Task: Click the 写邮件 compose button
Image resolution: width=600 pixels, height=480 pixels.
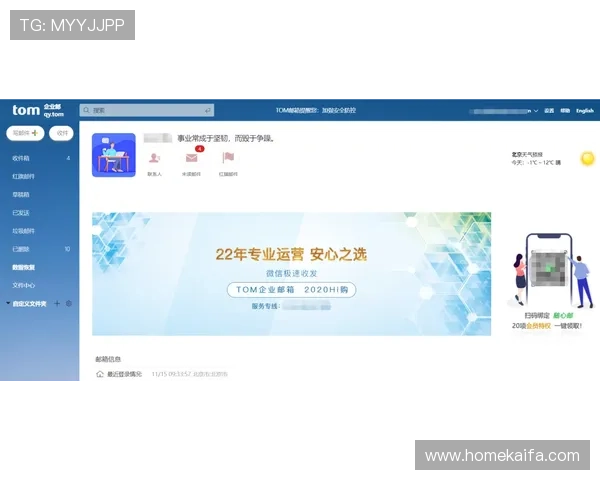Action: point(25,133)
